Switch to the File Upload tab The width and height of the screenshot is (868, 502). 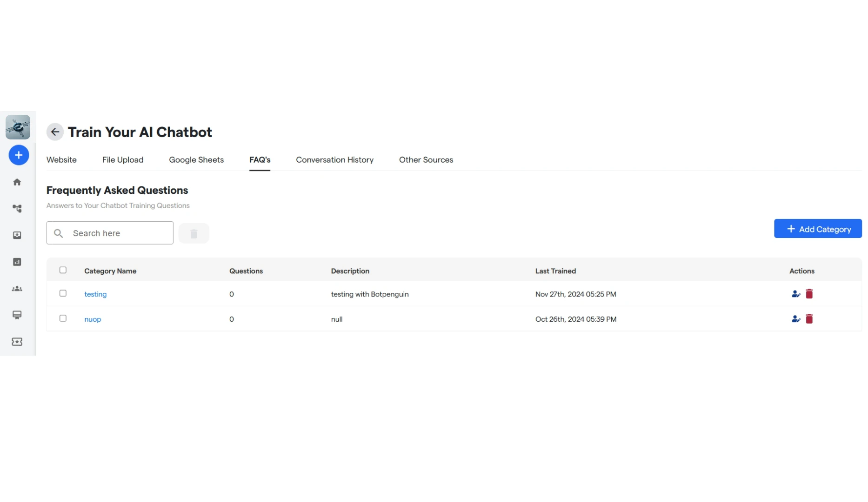(123, 160)
